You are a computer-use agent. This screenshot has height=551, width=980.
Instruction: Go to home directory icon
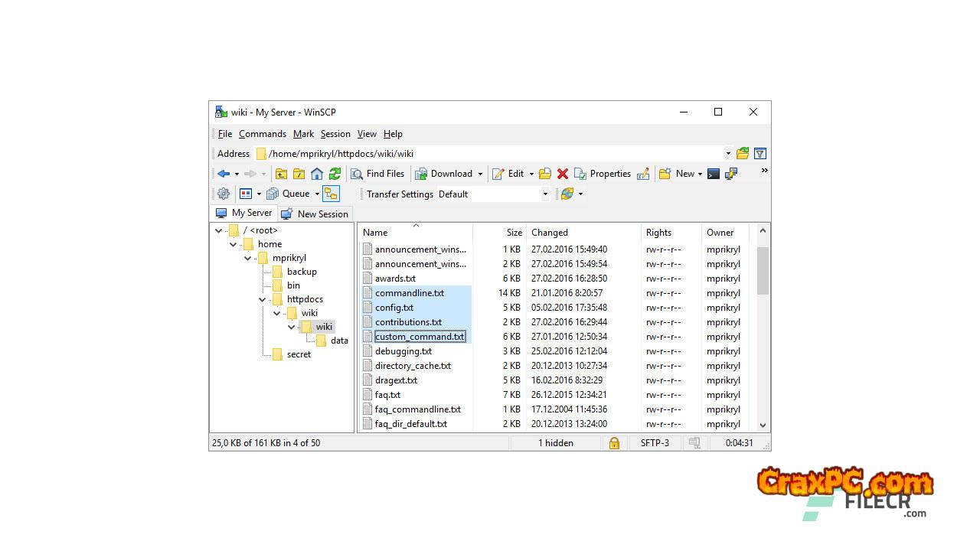coord(317,174)
